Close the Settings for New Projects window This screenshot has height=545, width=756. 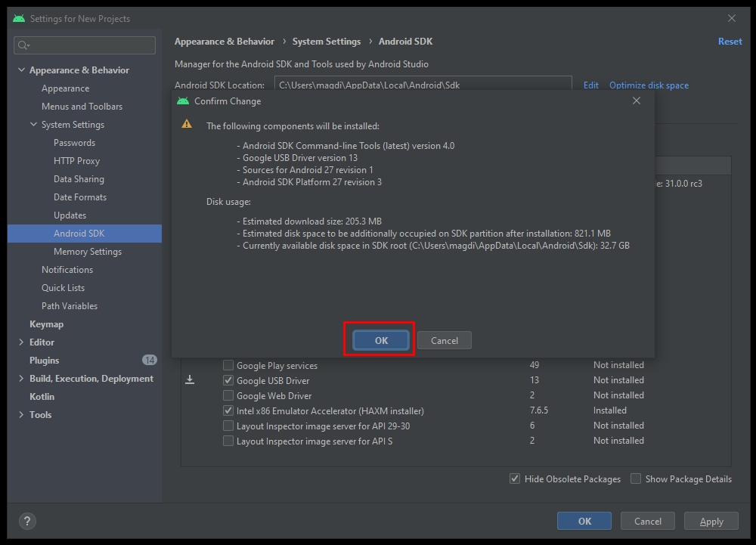[x=731, y=18]
